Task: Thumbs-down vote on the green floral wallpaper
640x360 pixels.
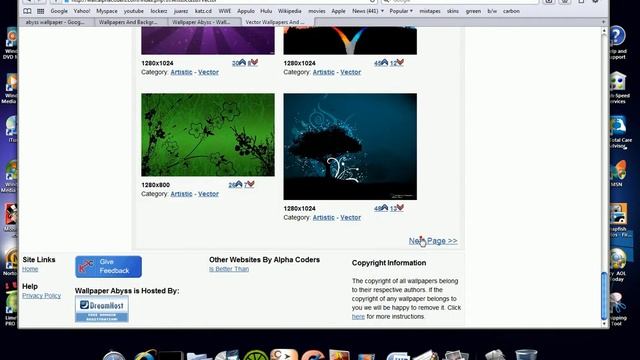Action: coord(249,184)
